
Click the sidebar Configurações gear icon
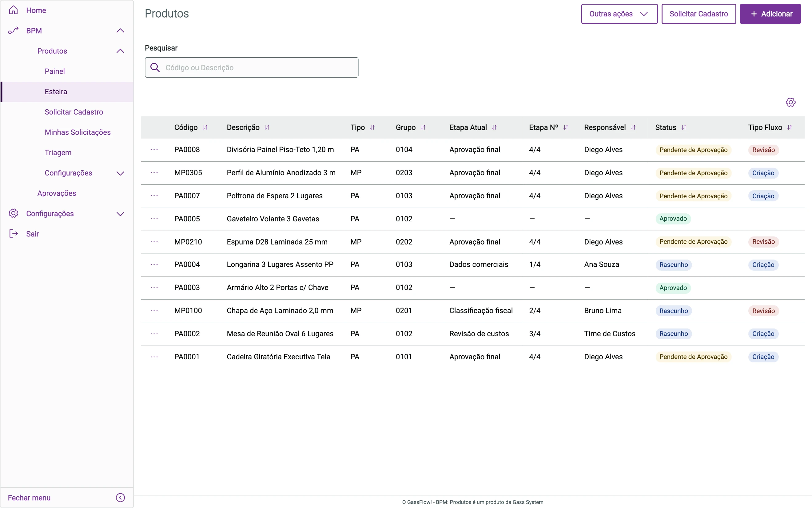pos(14,213)
